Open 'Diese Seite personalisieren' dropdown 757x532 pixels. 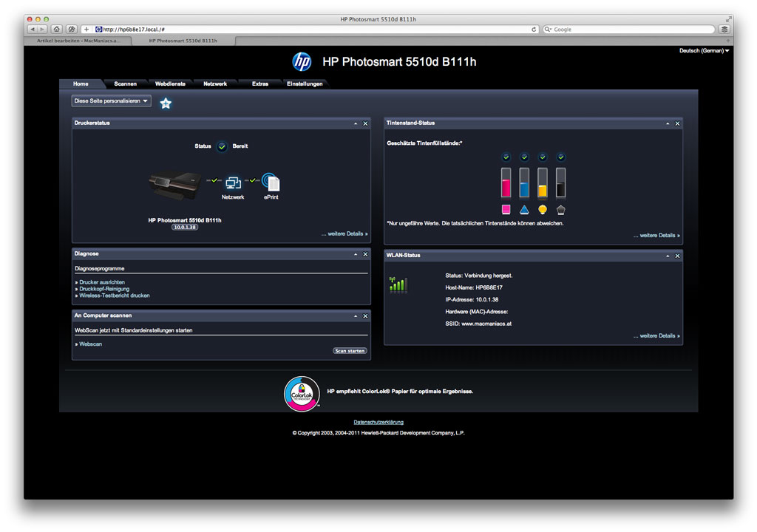click(x=111, y=101)
